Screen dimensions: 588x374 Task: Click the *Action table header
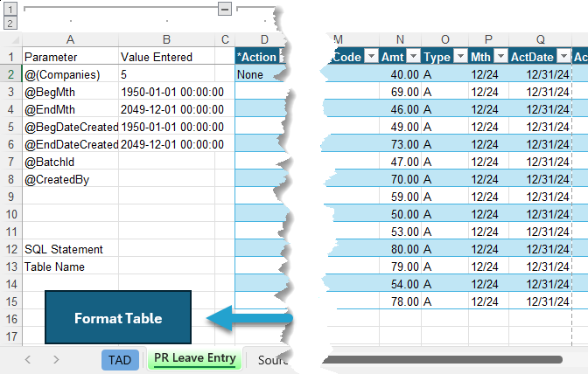[257, 57]
